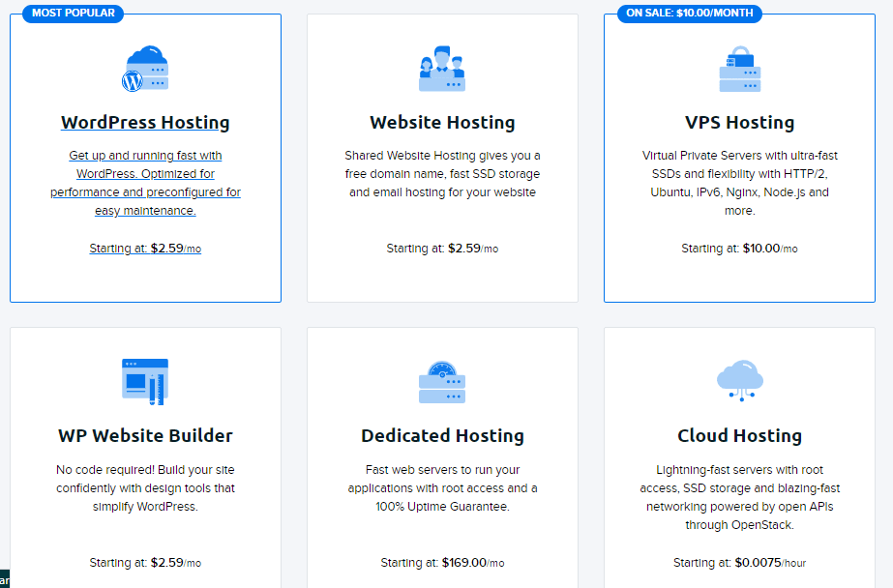Click the On Sale $10.00/month badge
Image resolution: width=893 pixels, height=588 pixels.
[x=690, y=14]
